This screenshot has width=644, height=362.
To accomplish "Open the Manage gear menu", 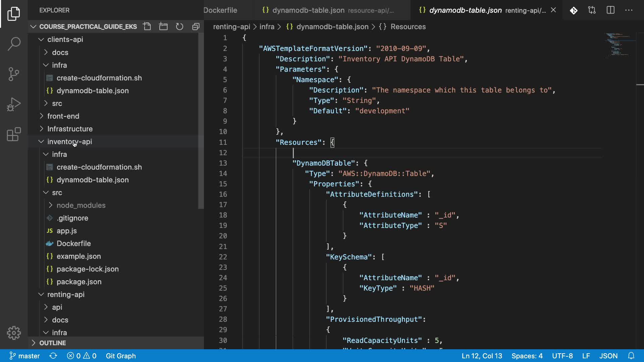I will (14, 333).
